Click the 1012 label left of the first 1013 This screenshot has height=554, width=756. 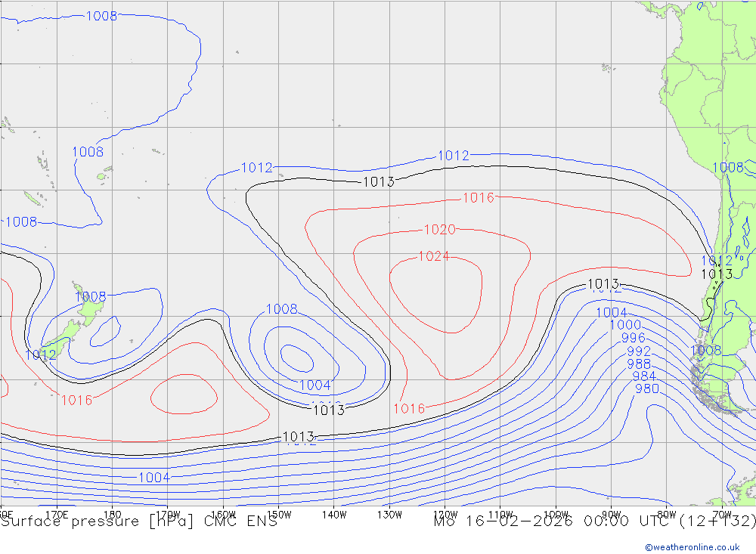click(256, 168)
